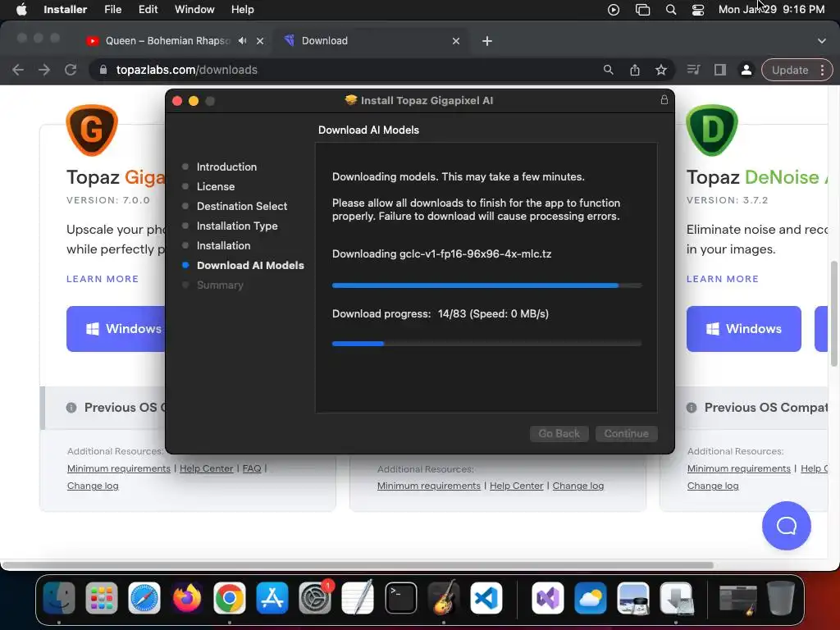Screen dimensions: 840x630
Task: Select the Introduction installer step
Action: [226, 167]
